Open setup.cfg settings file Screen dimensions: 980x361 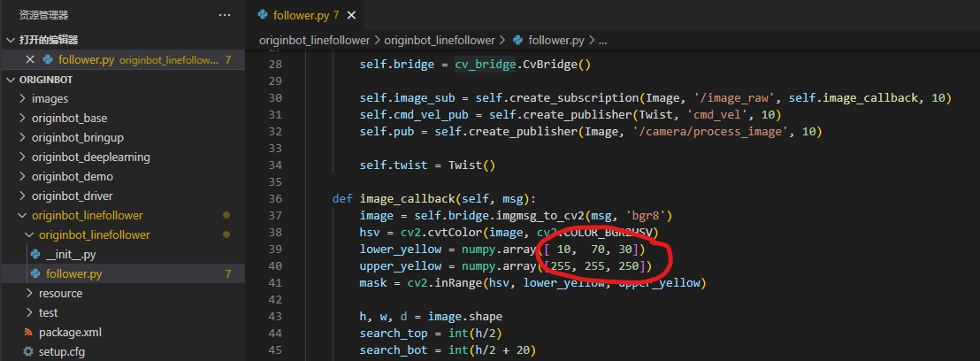[x=62, y=352]
